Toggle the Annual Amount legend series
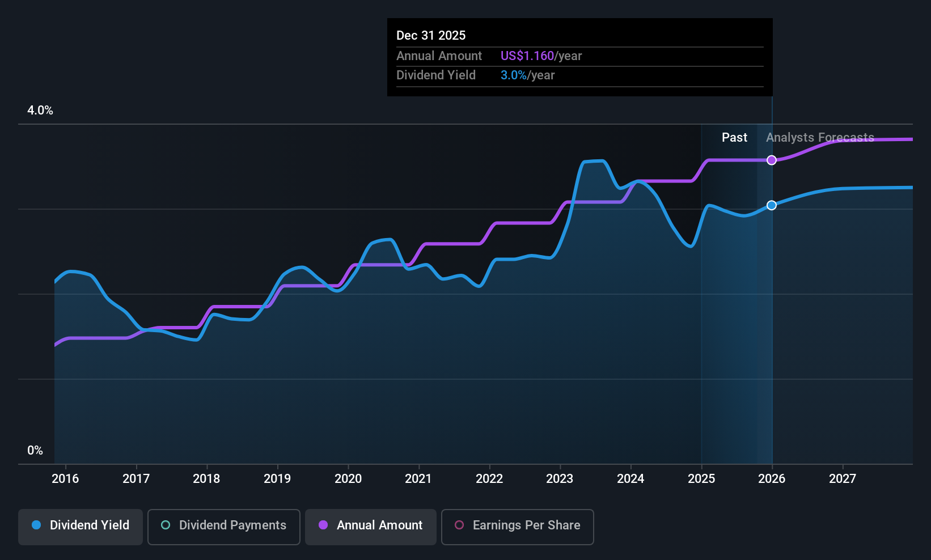Viewport: 931px width, 560px height. (371, 527)
